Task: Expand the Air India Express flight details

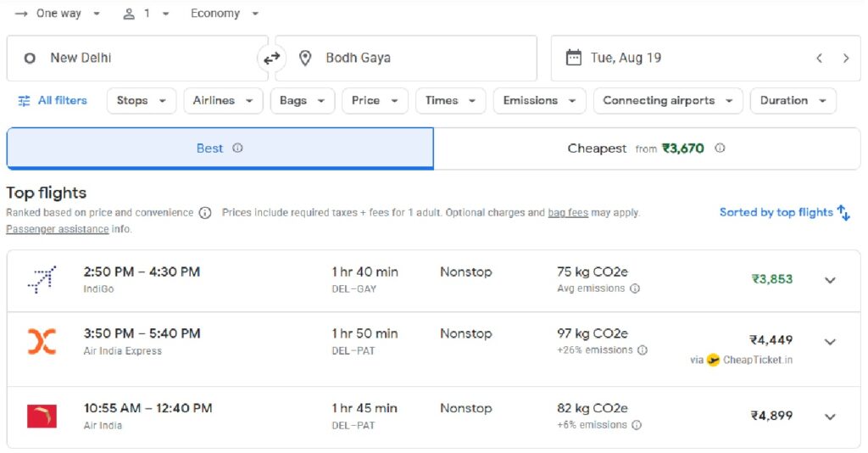Action: [x=830, y=342]
